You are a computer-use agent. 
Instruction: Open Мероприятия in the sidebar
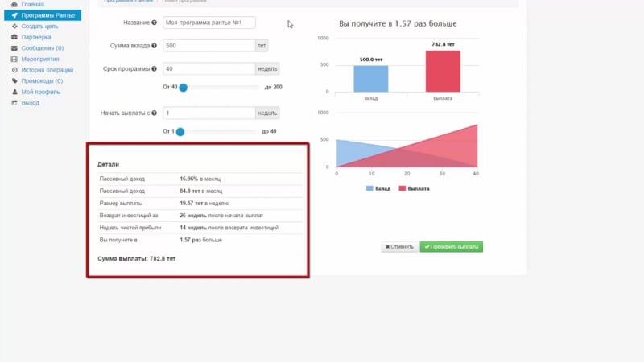coord(41,59)
